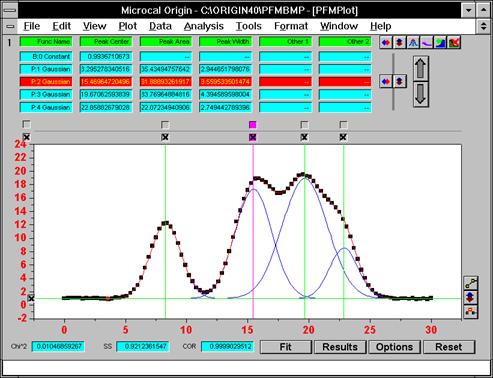Uncheck the X box above peak at 20
This screenshot has height=378, width=493.
(x=304, y=137)
